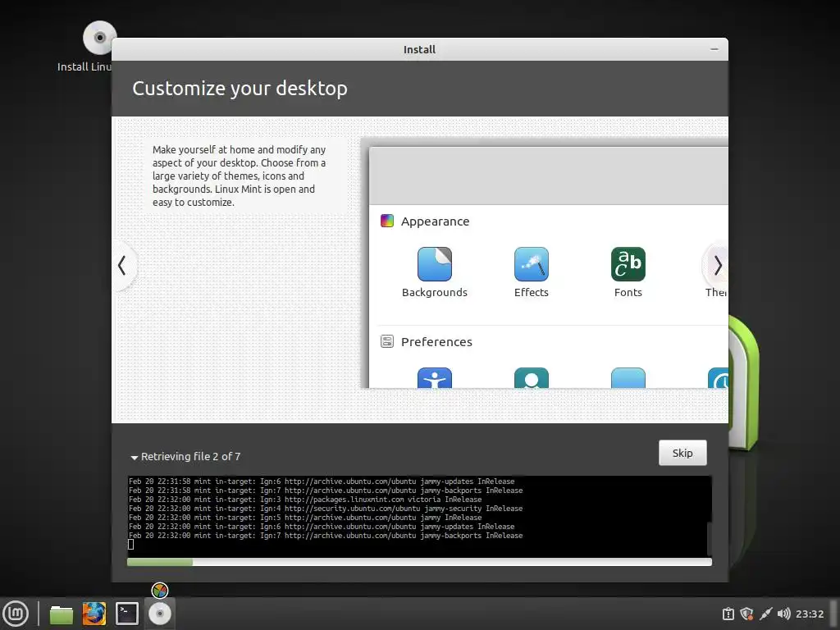Click log line with security.ubuntu.com jammy-security
This screenshot has height=630, width=840.
tap(326, 509)
